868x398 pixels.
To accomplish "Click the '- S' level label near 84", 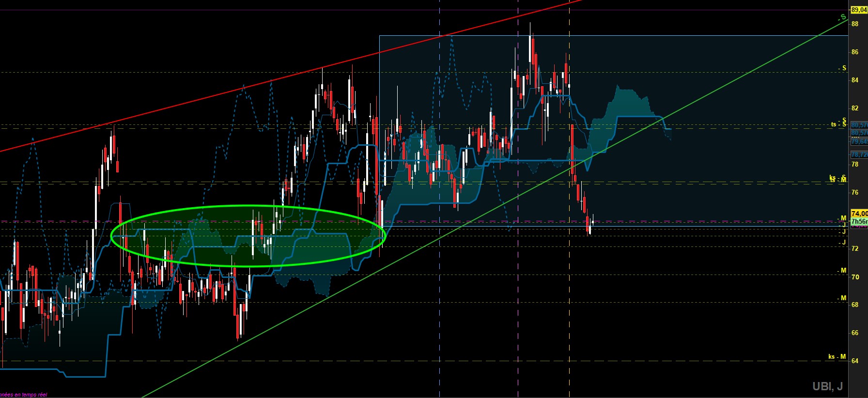I will click(x=843, y=68).
